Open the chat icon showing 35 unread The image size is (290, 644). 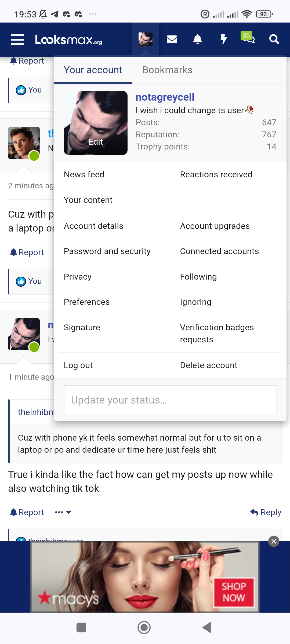coord(248,39)
